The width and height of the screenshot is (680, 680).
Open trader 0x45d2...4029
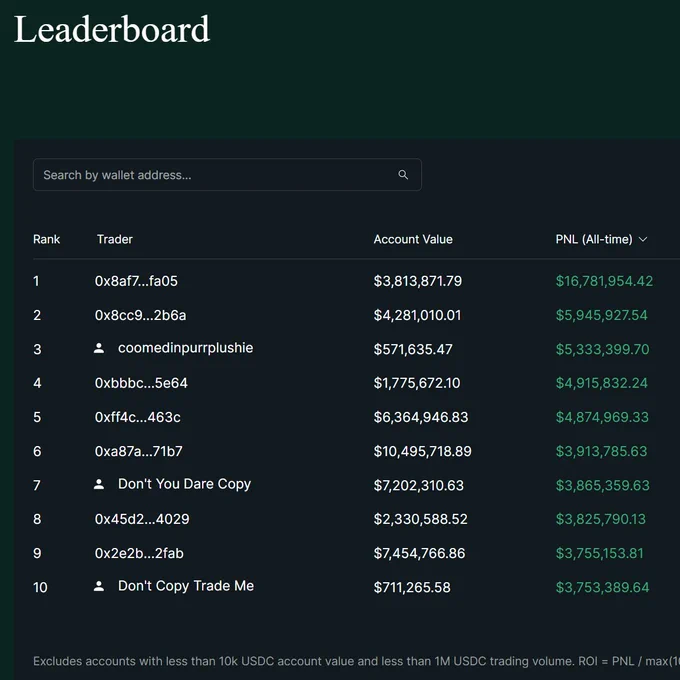(x=142, y=519)
